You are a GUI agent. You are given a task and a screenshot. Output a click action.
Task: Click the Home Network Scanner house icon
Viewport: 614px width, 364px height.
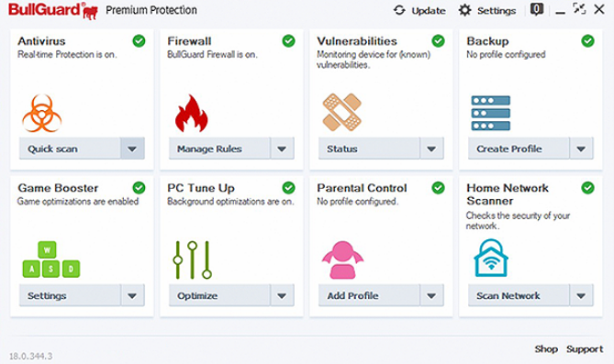click(x=491, y=259)
